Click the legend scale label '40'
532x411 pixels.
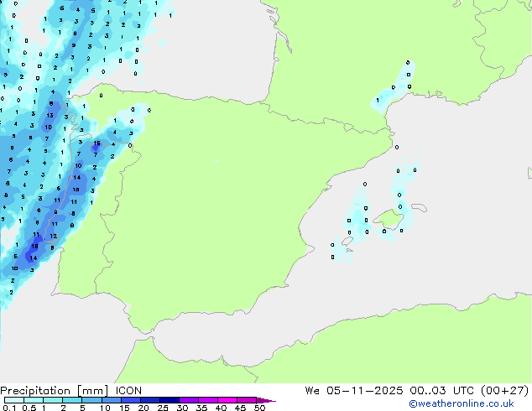click(221, 408)
